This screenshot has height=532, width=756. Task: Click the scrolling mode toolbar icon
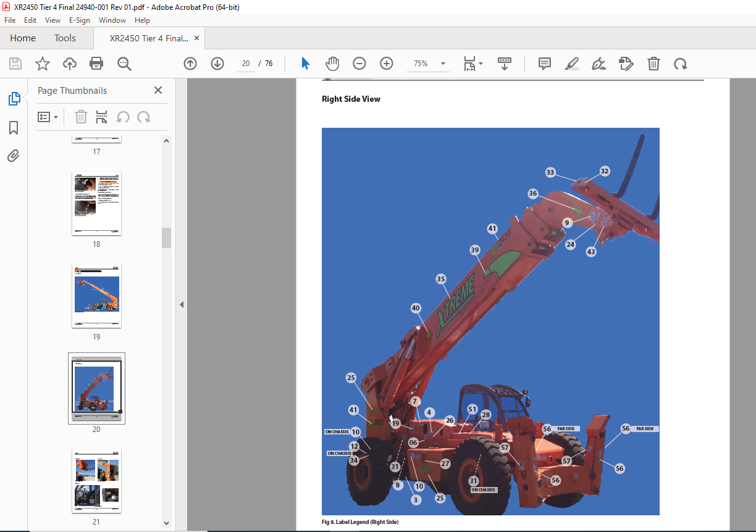click(x=505, y=64)
